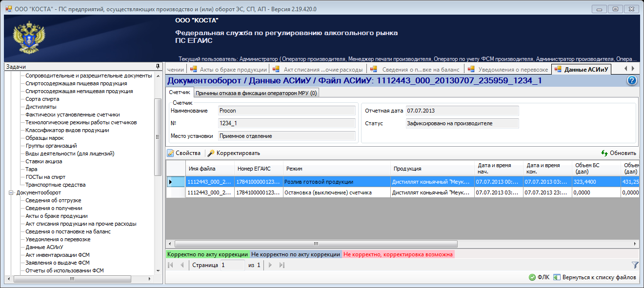This screenshot has height=288, width=644.
Task: Select Технологические режимы работы счетчиков
Action: click(81, 122)
